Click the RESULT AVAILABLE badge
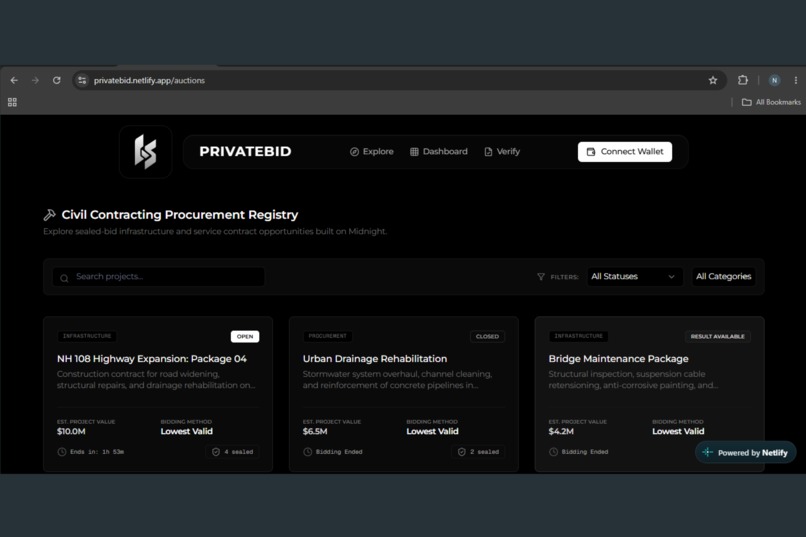This screenshot has height=537, width=806. click(x=718, y=337)
